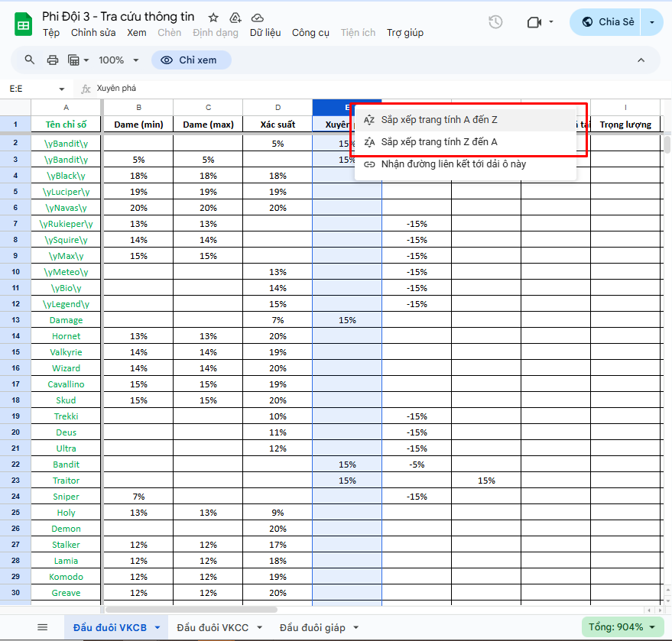Star this spreadsheet document

click(x=213, y=18)
